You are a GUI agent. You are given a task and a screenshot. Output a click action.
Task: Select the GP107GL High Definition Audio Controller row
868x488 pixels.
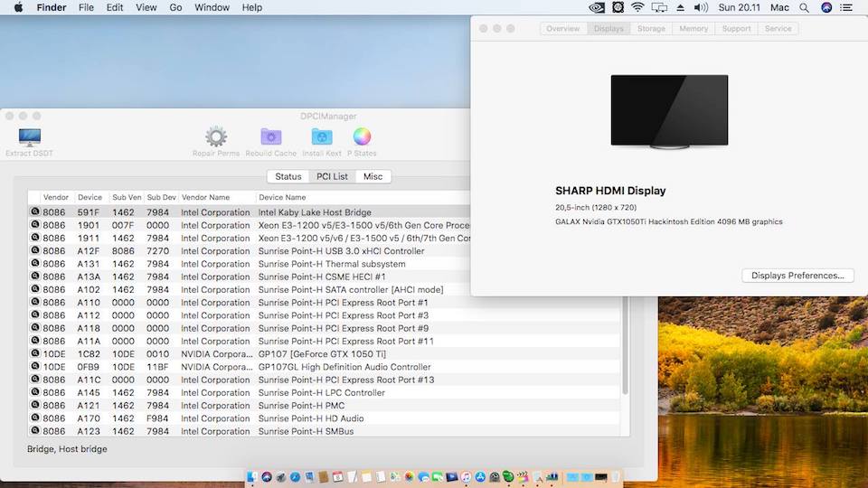(324, 367)
